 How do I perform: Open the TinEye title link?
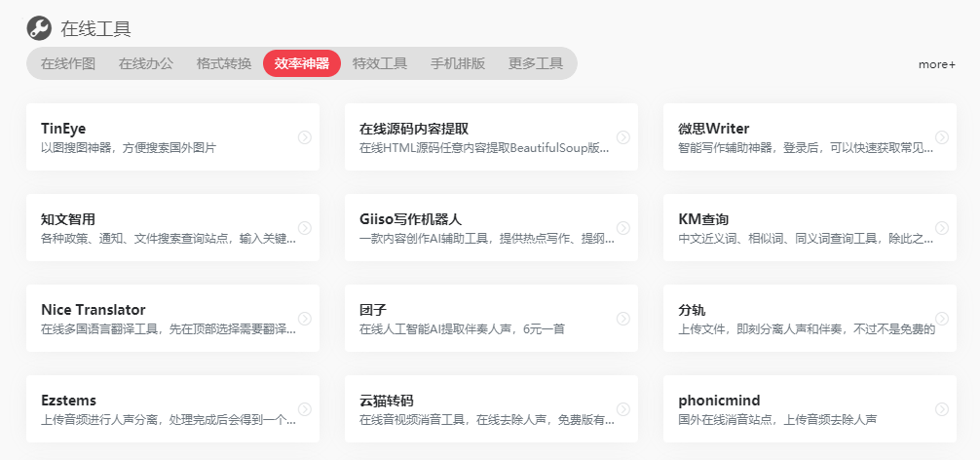(63, 129)
